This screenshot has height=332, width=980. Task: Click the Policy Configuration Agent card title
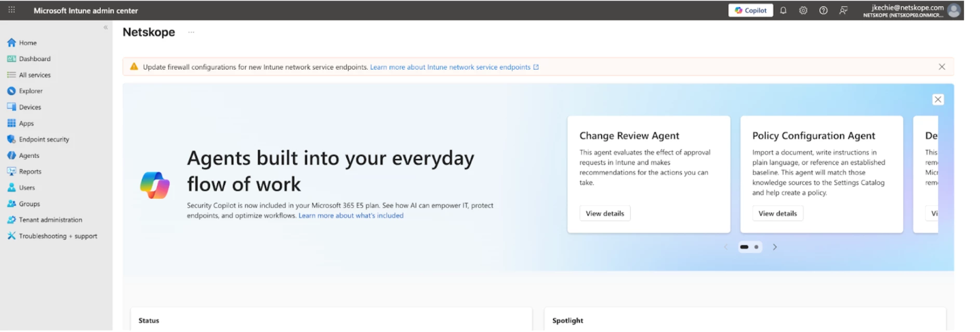pyautogui.click(x=814, y=136)
